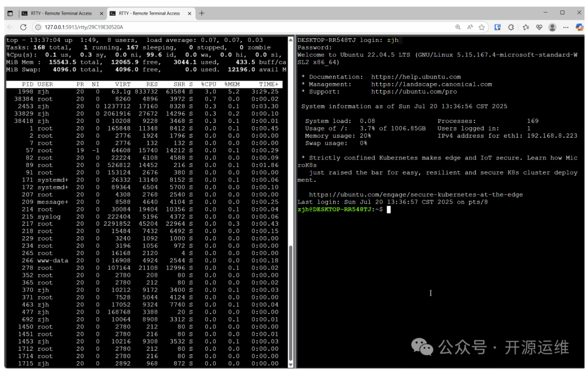Viewport: 588px width, 371px height.
Task: Open the tab actions menu icon
Action: coord(10,13)
